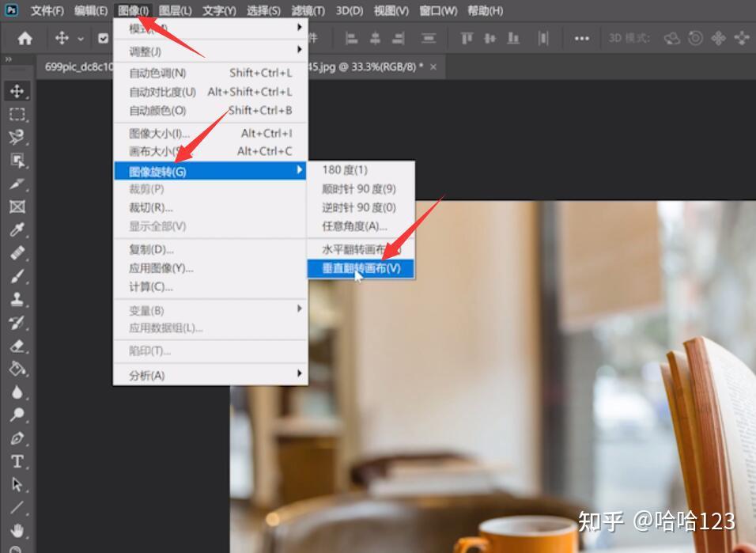Select the Clone Stamp tool
The height and width of the screenshot is (553, 756).
17,300
